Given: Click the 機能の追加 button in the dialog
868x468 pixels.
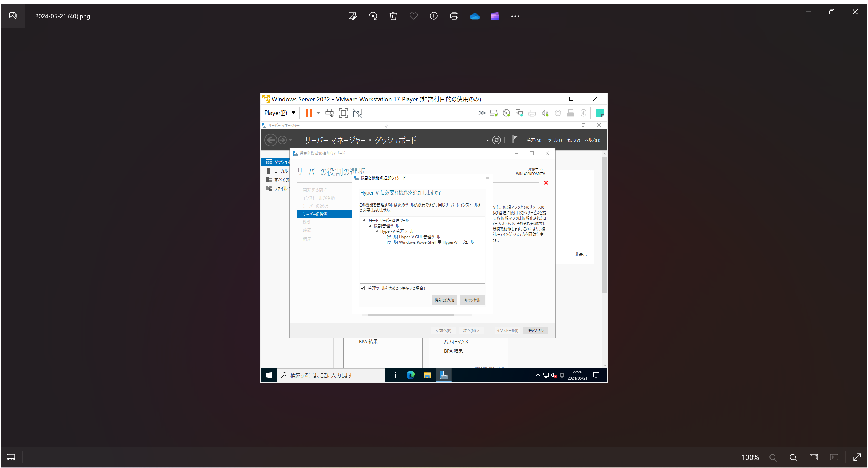Looking at the screenshot, I should point(444,300).
